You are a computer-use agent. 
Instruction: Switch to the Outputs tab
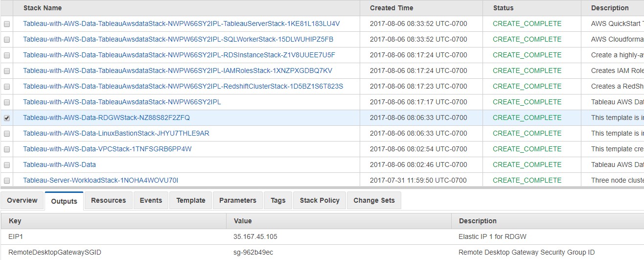(x=64, y=201)
